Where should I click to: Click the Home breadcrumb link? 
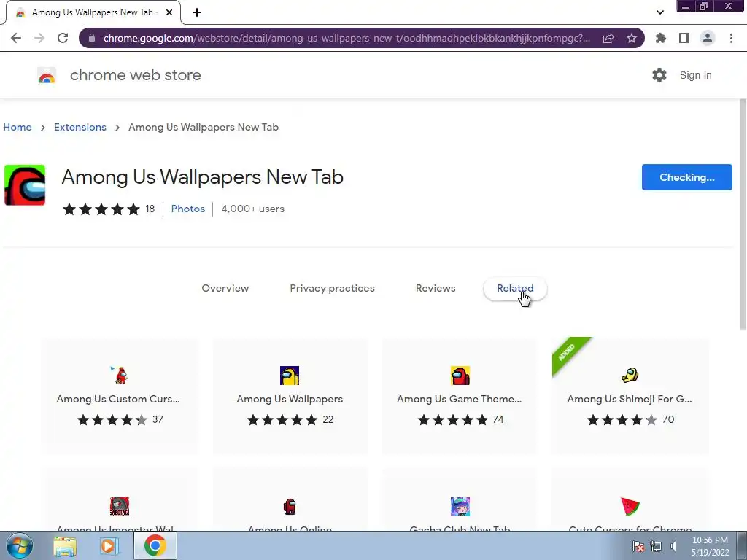click(18, 127)
